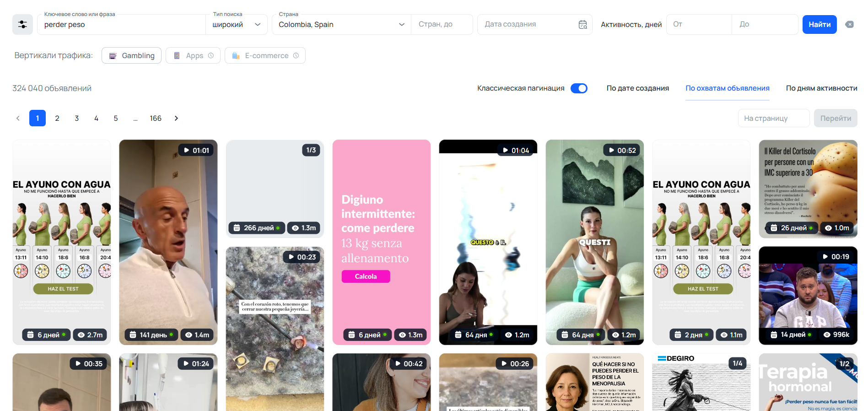868x411 pixels.
Task: Click the 1.4m views eye badge
Action: (197, 335)
